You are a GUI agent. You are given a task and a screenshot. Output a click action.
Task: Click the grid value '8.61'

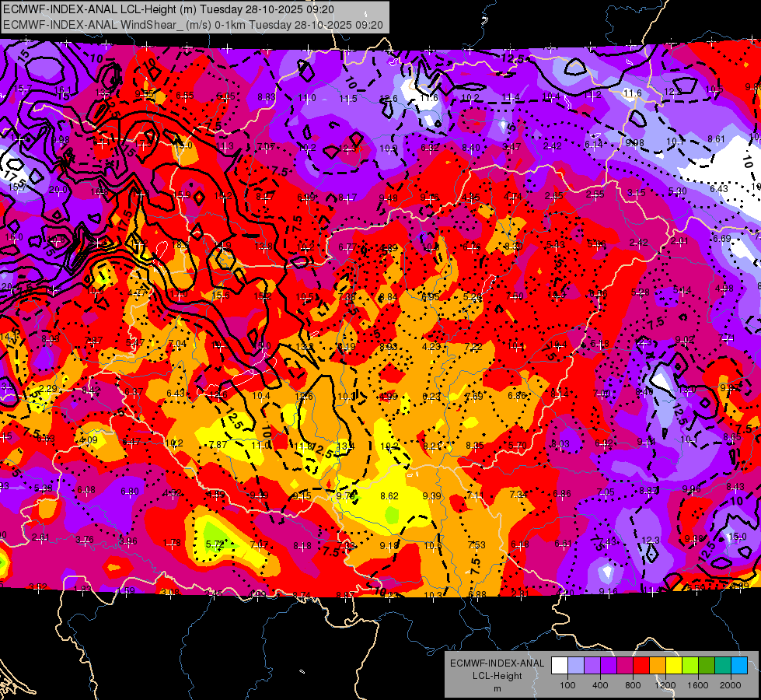pyautogui.click(x=716, y=139)
